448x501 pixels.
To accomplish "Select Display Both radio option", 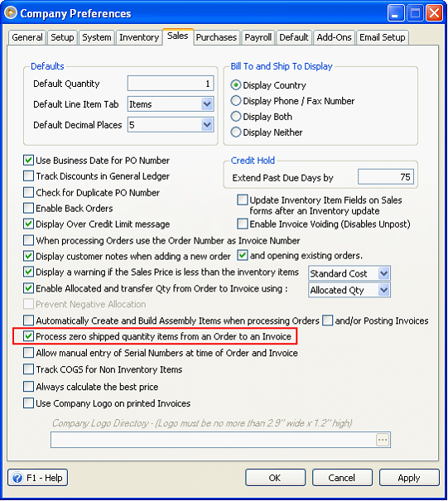I will (x=236, y=117).
